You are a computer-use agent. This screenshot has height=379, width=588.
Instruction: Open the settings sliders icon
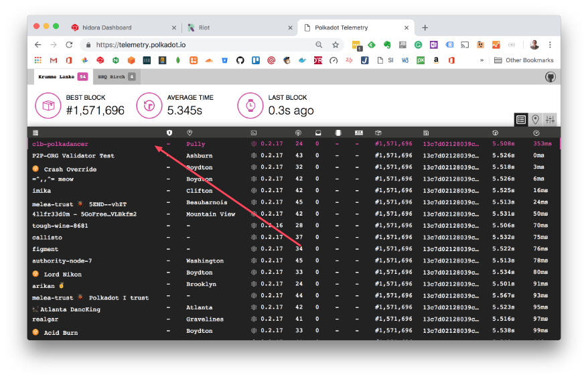click(550, 119)
